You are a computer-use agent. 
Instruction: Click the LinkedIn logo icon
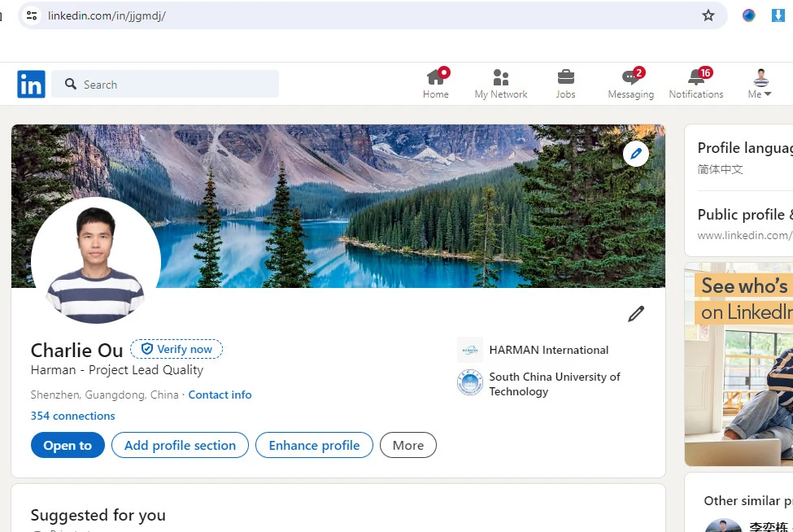click(x=31, y=84)
